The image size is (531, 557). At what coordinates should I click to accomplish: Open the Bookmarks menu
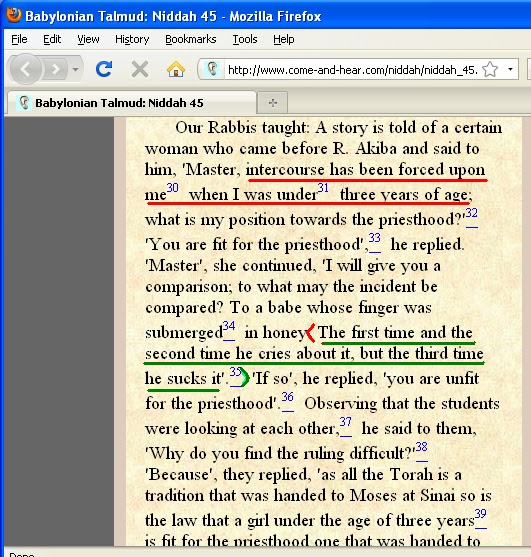pyautogui.click(x=191, y=39)
